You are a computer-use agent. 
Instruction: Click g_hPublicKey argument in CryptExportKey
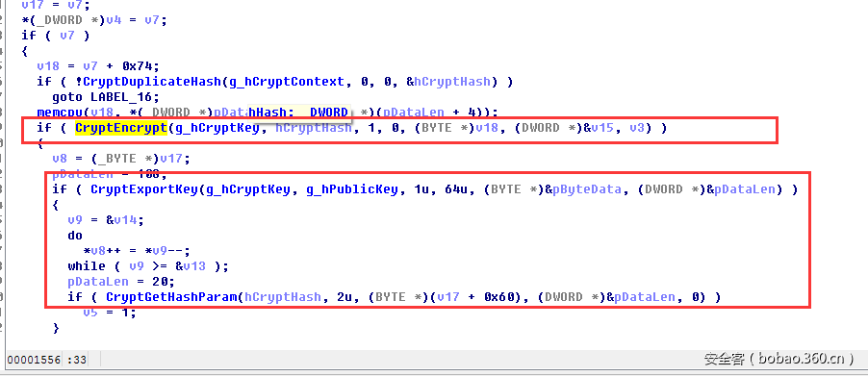(x=351, y=189)
